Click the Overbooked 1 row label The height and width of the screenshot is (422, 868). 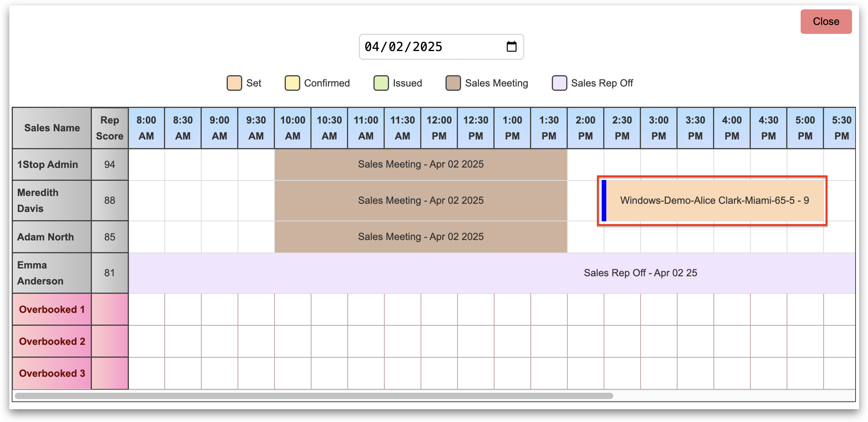point(51,309)
